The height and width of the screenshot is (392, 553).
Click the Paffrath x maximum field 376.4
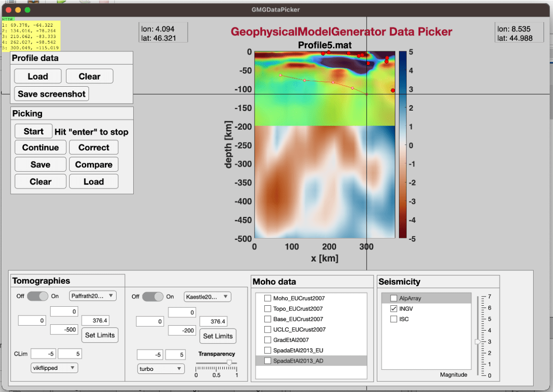(x=95, y=321)
